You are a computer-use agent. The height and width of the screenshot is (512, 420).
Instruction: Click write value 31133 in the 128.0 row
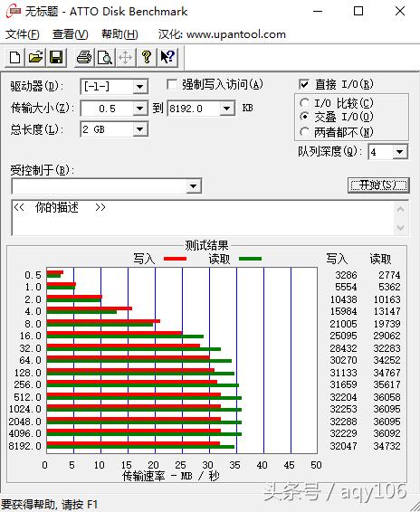coord(344,373)
